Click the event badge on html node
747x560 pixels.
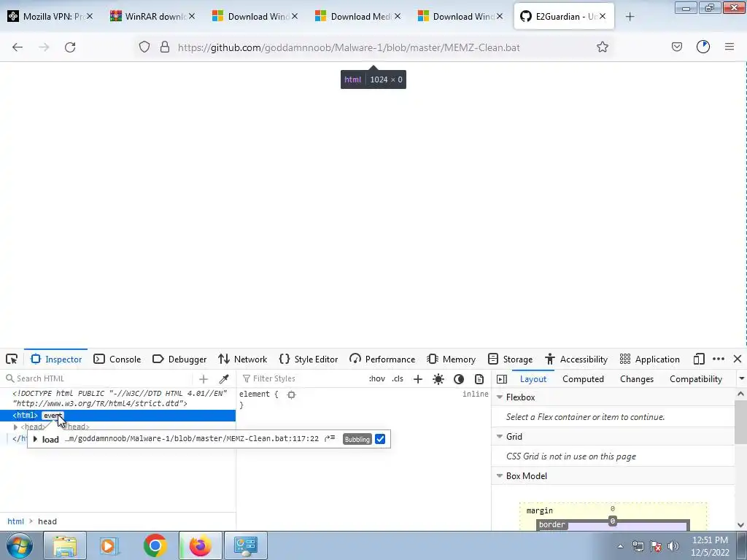53,416
